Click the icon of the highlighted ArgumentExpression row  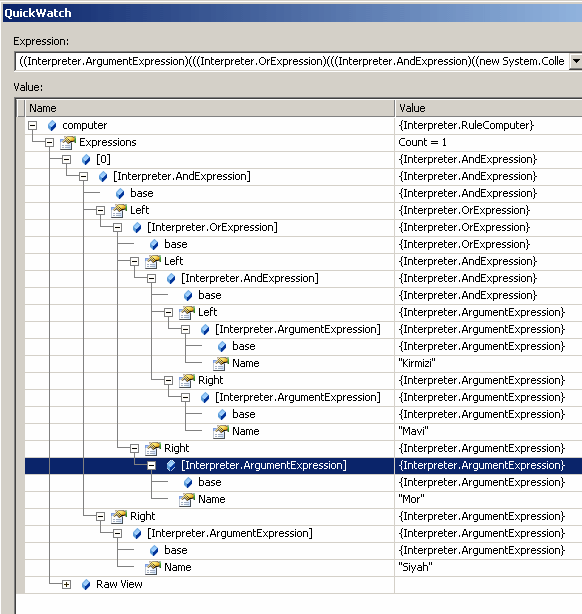click(171, 466)
